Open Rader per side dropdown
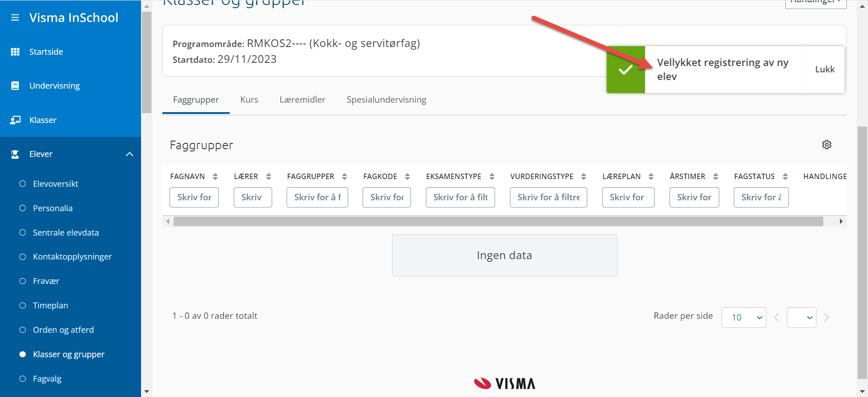 744,317
